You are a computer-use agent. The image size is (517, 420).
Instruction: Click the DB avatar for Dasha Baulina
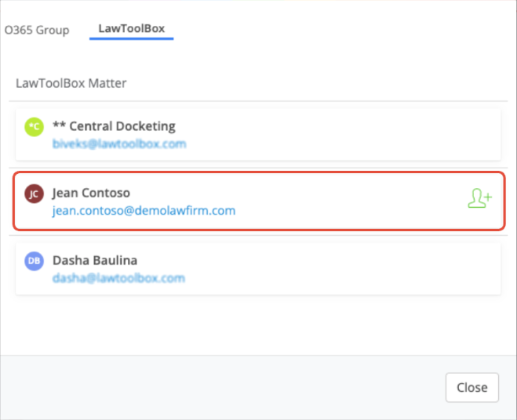click(x=34, y=261)
